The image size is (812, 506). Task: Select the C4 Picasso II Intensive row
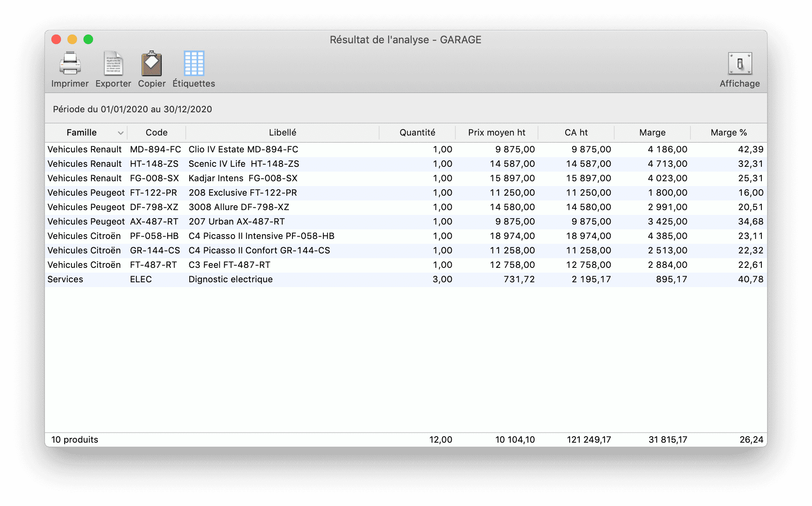click(x=406, y=236)
